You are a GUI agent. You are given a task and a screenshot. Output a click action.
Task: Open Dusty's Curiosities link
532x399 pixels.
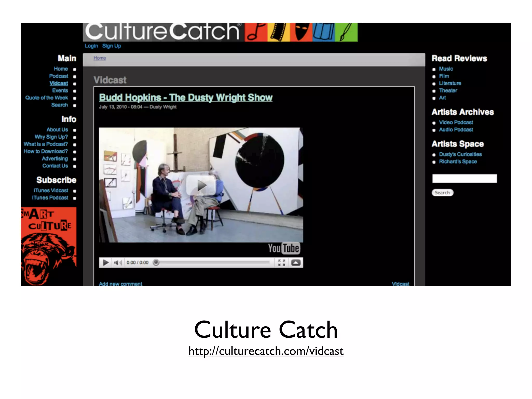tap(460, 154)
